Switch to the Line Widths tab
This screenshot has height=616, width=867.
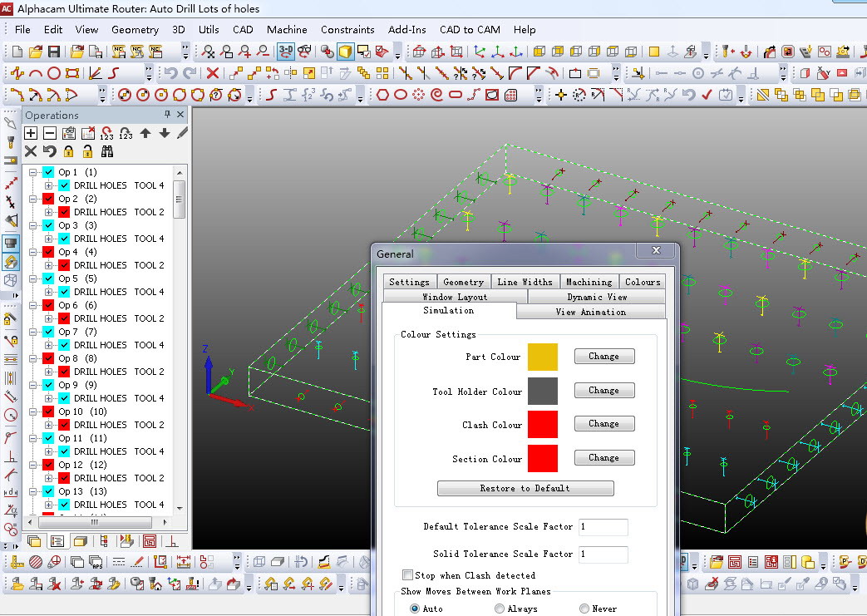click(x=525, y=282)
